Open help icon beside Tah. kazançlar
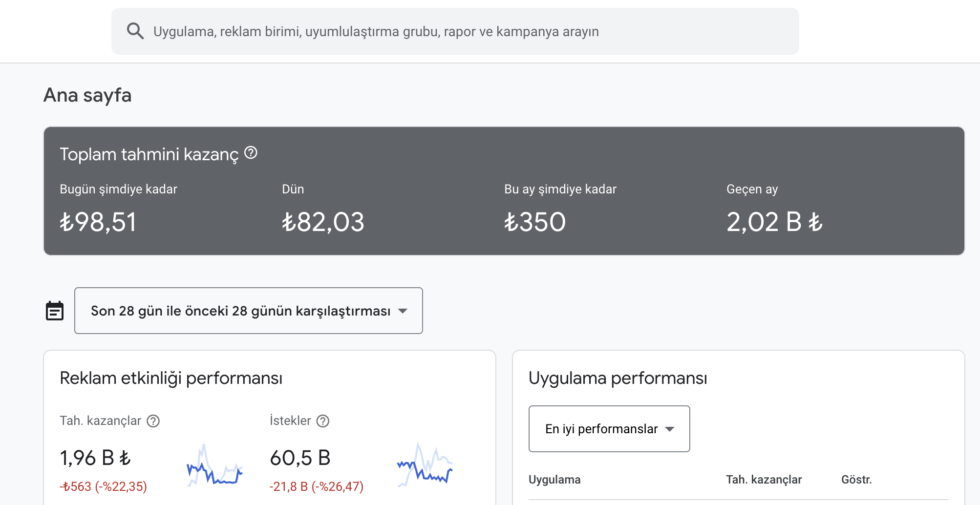This screenshot has height=505, width=980. [153, 421]
